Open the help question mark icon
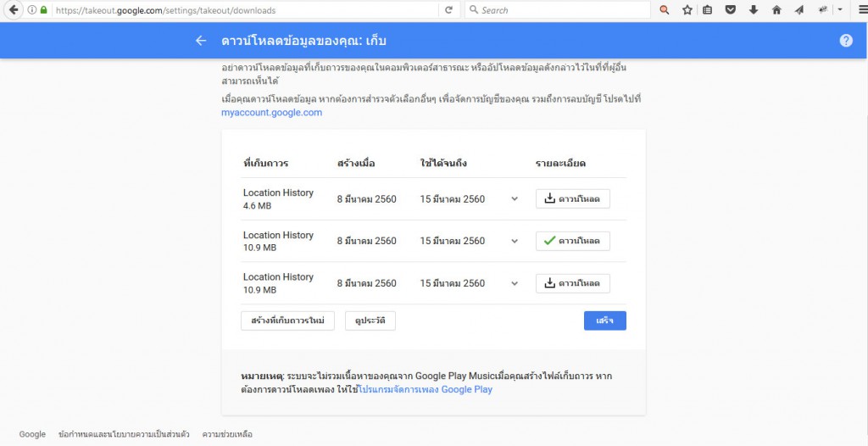 point(845,41)
